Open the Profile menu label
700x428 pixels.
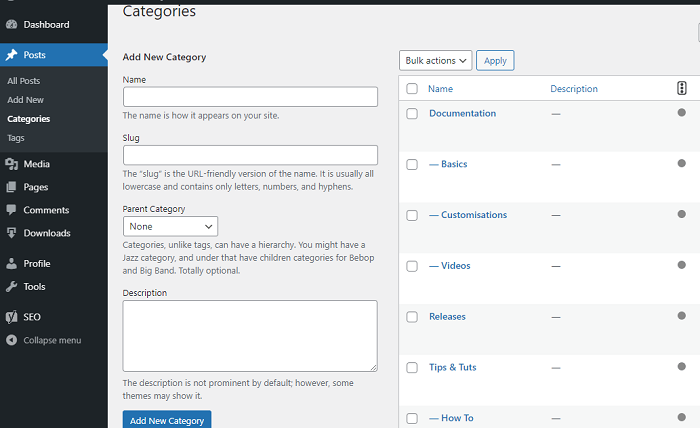point(37,264)
